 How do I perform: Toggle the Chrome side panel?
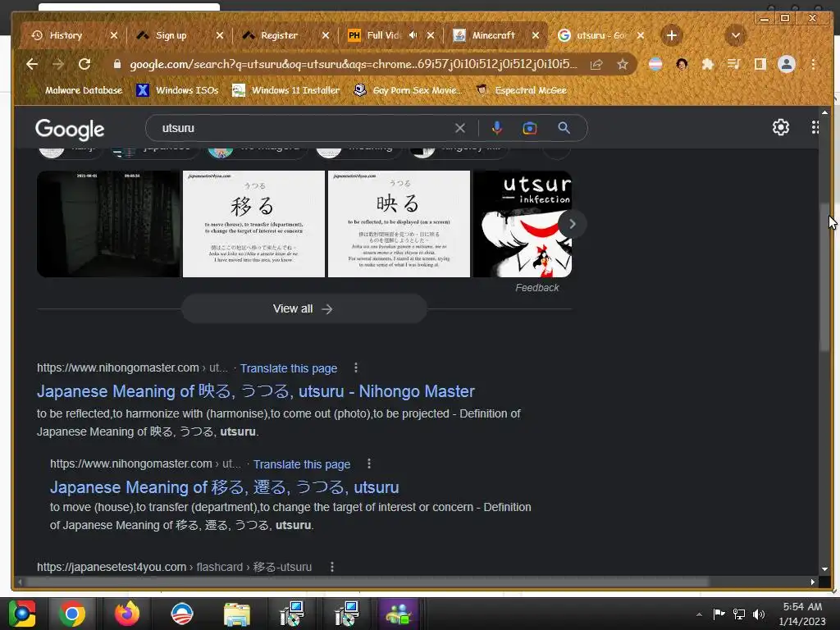pos(760,64)
